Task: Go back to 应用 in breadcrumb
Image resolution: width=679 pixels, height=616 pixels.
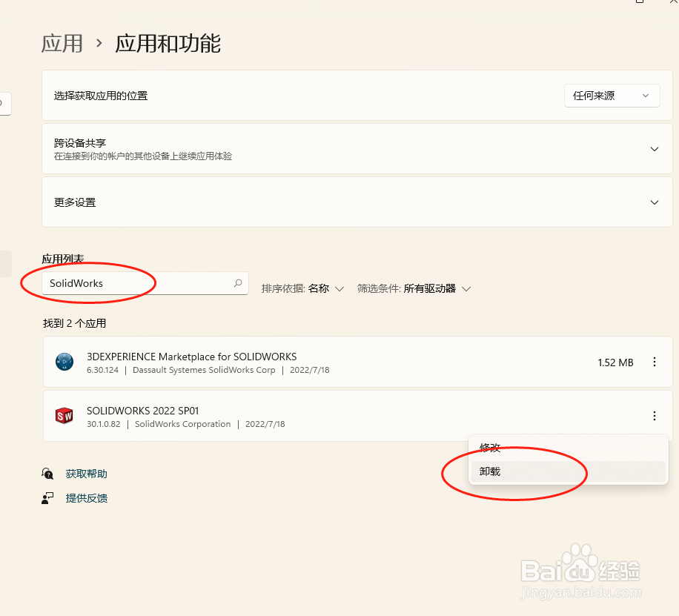Action: coord(62,44)
